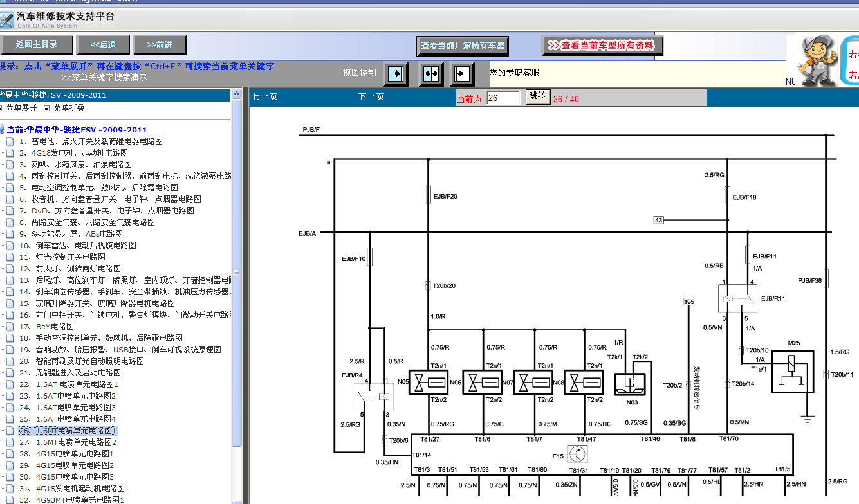Click the left panel vertical scrollbar thumb
This screenshot has height=504, width=859.
237,273
